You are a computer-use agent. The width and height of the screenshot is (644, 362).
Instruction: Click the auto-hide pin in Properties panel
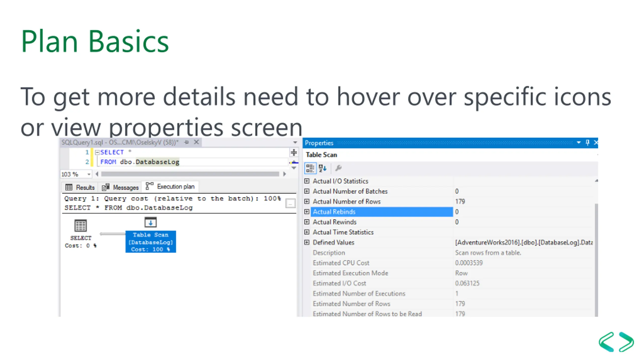pos(587,143)
